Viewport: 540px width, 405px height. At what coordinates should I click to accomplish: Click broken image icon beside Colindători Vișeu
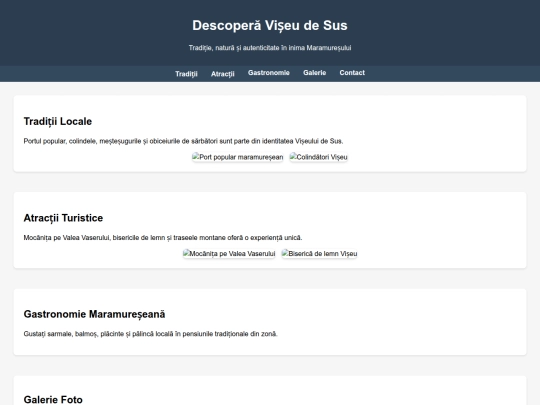293,156
